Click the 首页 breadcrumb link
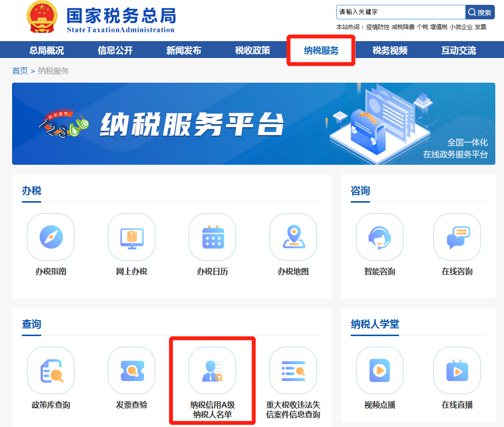The height and width of the screenshot is (427, 504). 20,71
